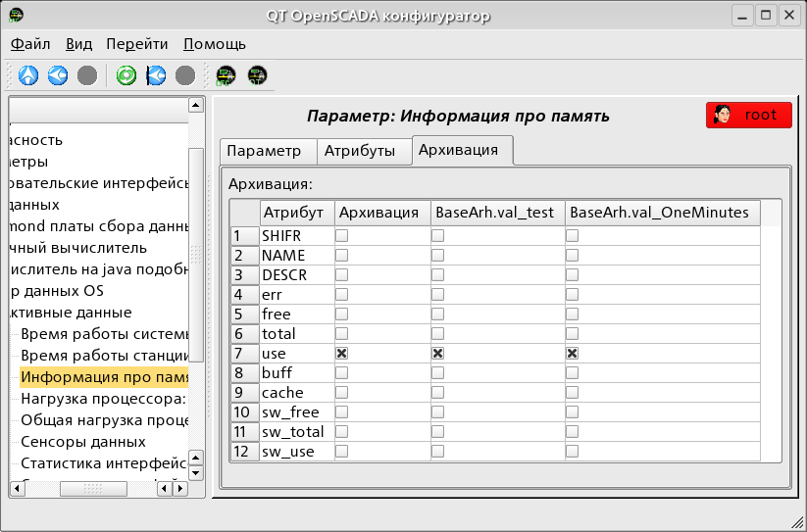Click the red root user button
Viewport: 807px width, 532px height.
click(x=749, y=115)
